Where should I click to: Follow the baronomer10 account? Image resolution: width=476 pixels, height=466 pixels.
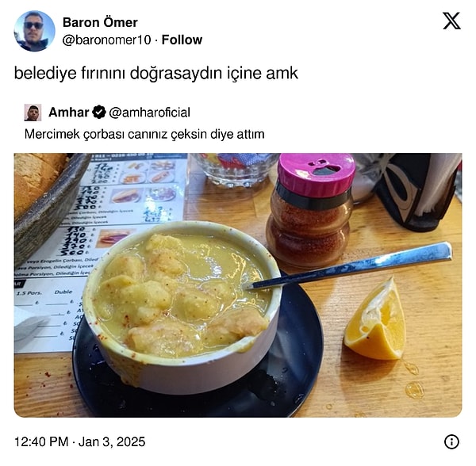tap(182, 40)
